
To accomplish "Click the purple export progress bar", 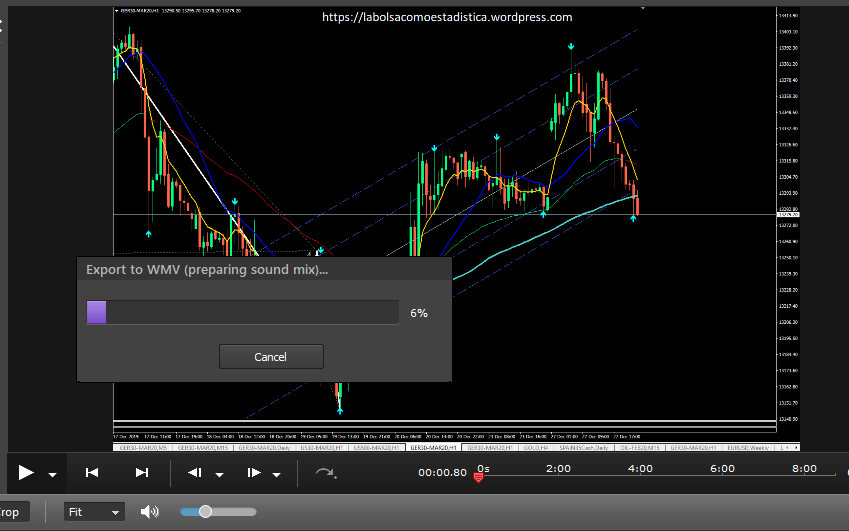I will tap(243, 312).
